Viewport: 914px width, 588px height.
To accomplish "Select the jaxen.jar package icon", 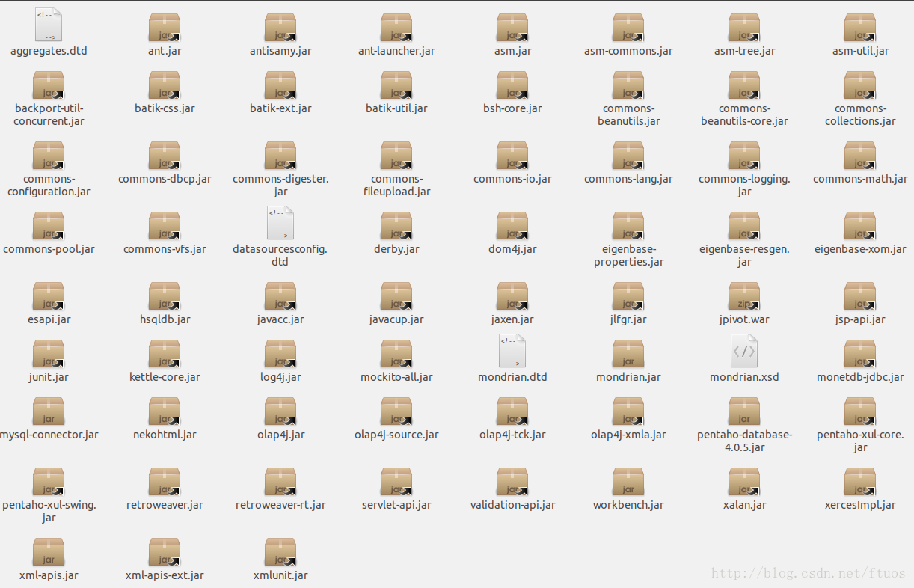I will pyautogui.click(x=512, y=296).
